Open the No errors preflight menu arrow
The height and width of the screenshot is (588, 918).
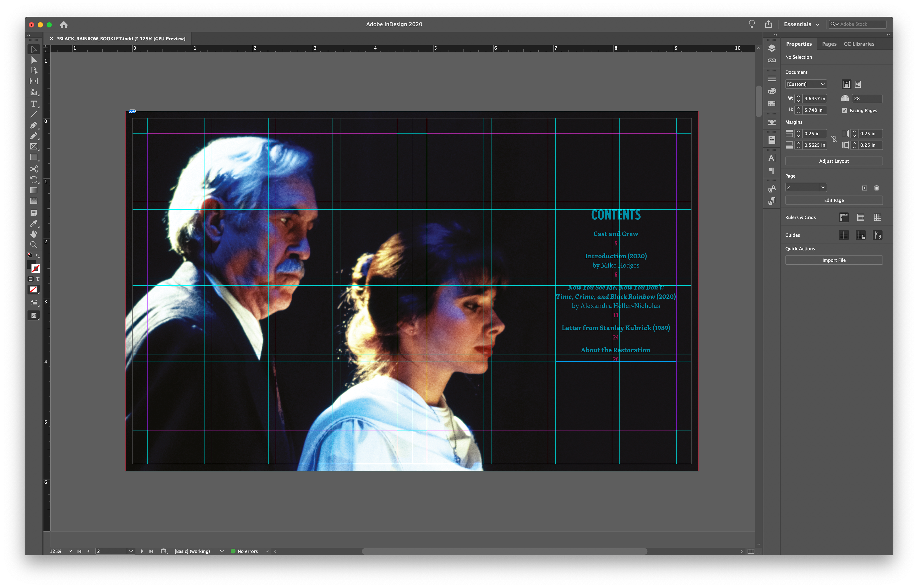[x=267, y=551]
